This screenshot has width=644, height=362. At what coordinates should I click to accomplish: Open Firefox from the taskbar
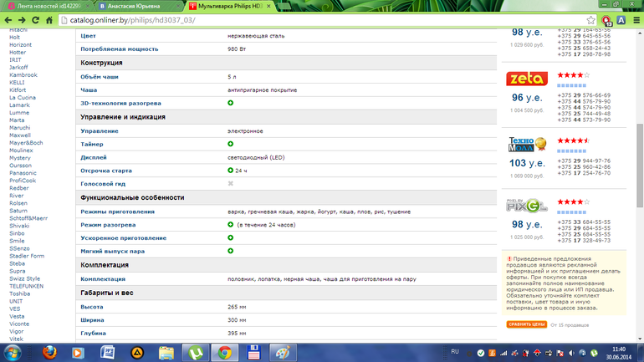(50, 351)
